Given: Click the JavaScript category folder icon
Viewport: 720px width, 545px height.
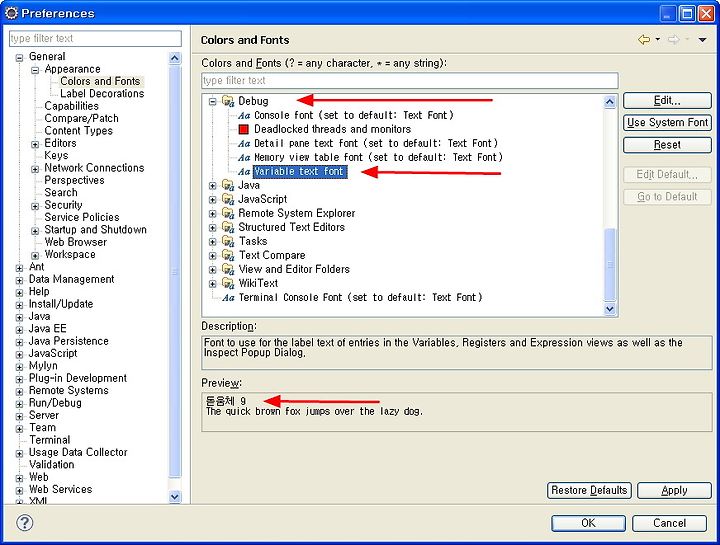Looking at the screenshot, I should [x=228, y=199].
